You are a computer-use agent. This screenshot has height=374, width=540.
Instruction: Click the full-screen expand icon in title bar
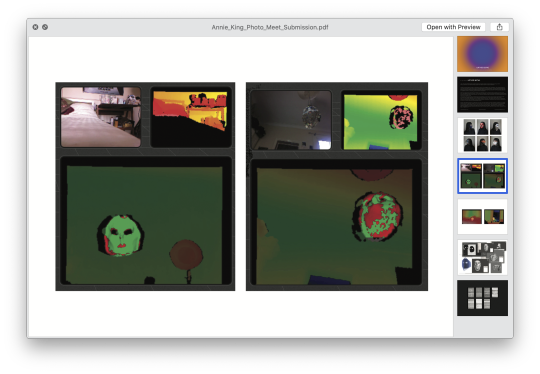pyautogui.click(x=45, y=27)
